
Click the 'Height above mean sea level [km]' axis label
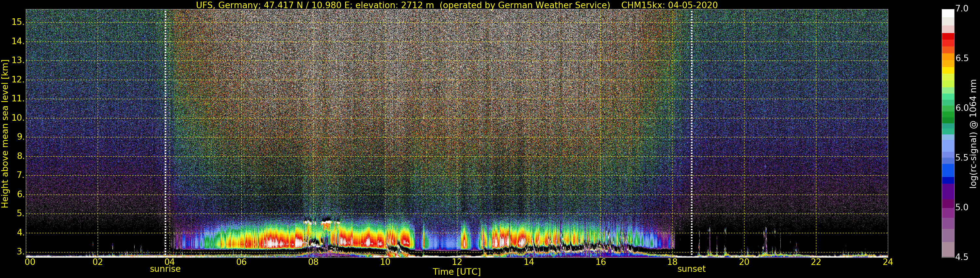coord(5,134)
